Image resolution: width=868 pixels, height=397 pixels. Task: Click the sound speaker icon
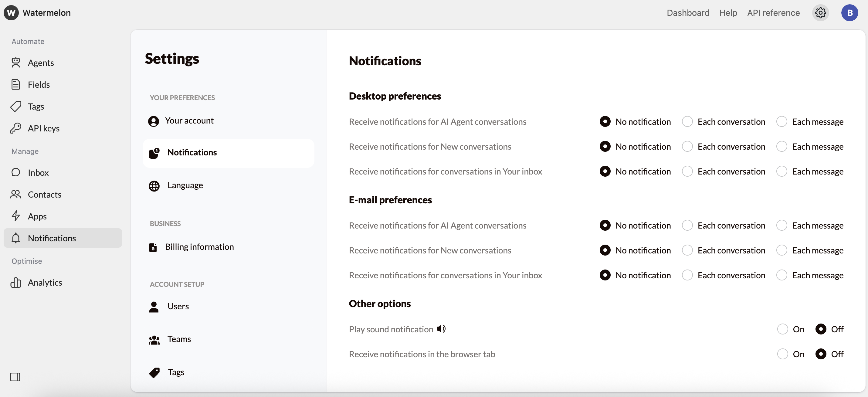[x=441, y=329]
